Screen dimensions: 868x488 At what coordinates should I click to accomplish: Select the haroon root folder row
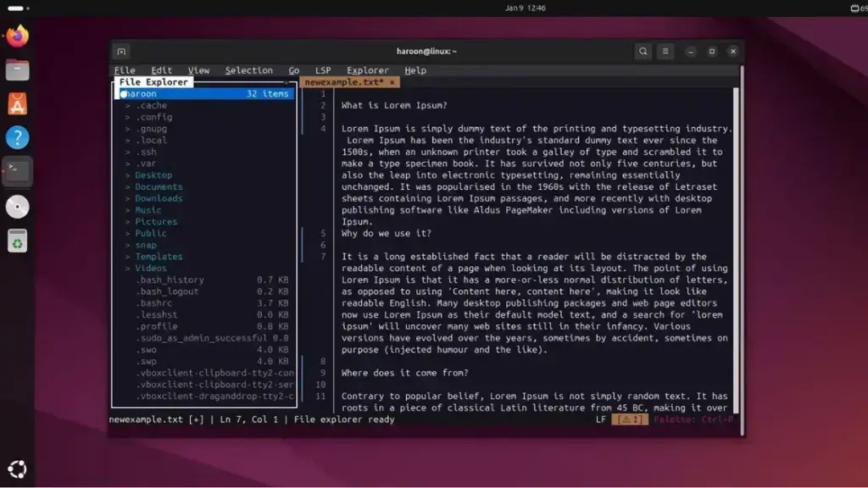point(205,93)
